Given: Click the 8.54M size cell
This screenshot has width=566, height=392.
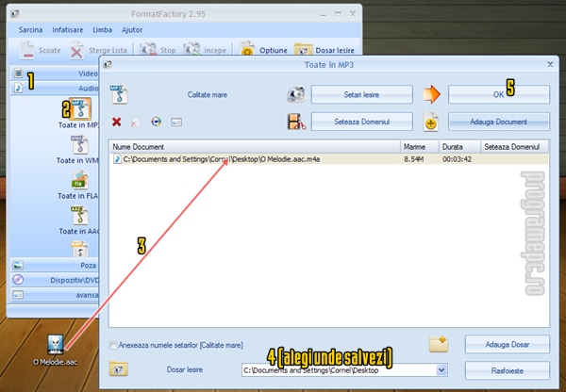Looking at the screenshot, I should [x=414, y=159].
